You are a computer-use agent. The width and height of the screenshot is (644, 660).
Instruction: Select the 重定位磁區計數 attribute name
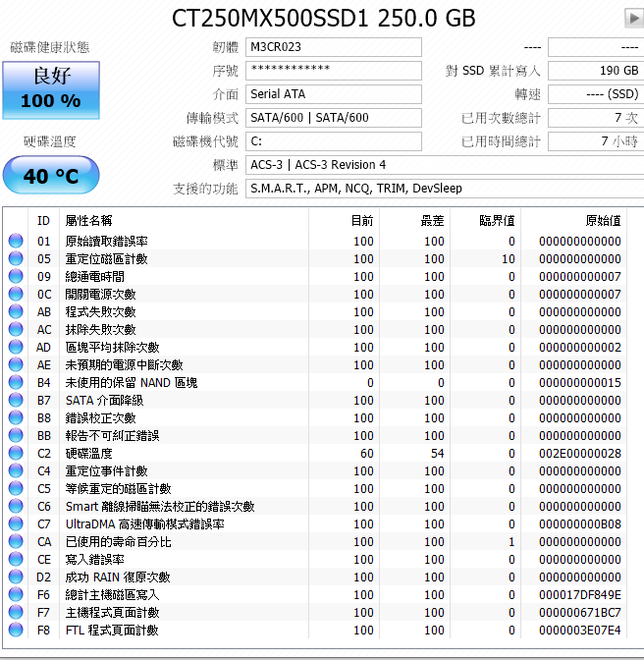pyautogui.click(x=106, y=259)
